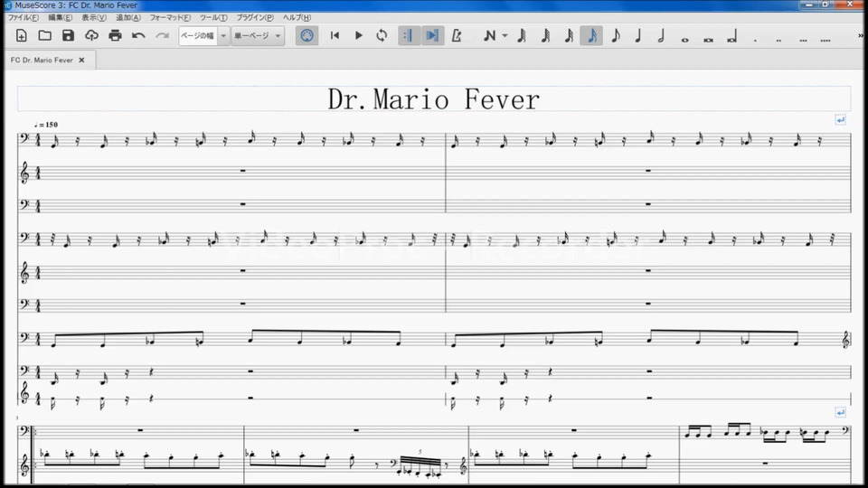868x488 pixels.
Task: Open the ヘルプ(H) menu
Action: (297, 18)
